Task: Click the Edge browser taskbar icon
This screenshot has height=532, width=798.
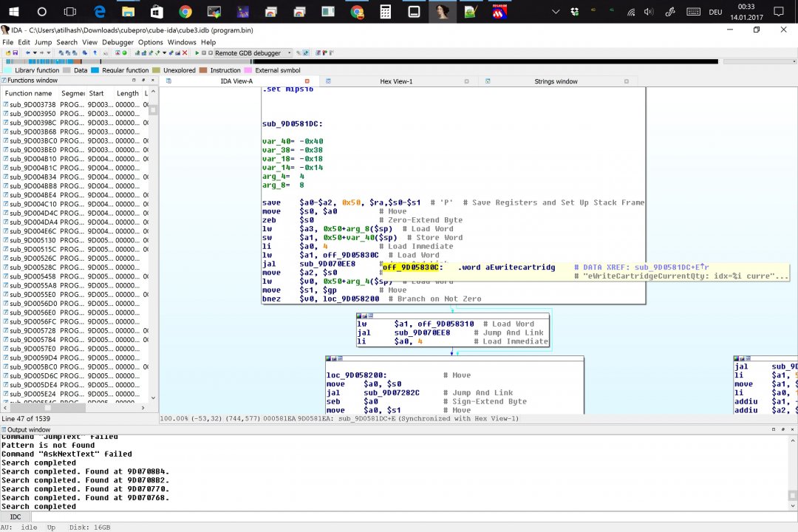Action: [x=98, y=12]
